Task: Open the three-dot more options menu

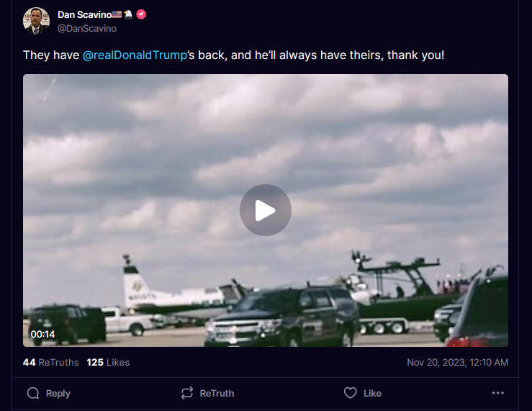Action: point(497,393)
